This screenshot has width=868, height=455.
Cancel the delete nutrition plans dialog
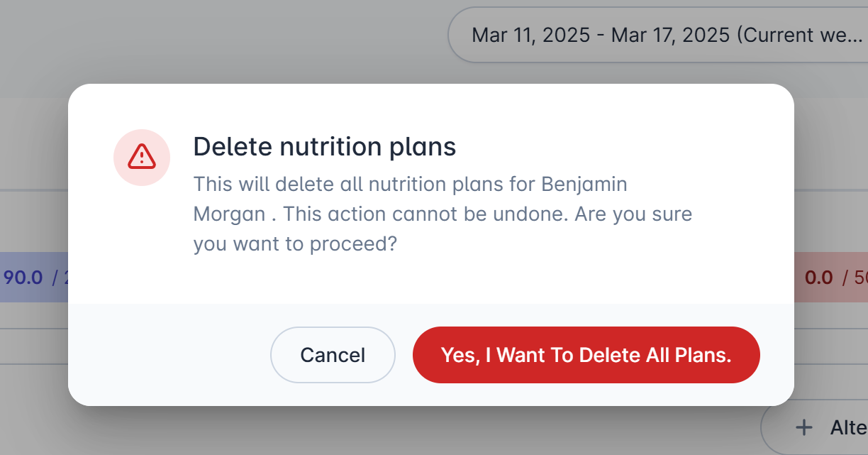pyautogui.click(x=333, y=355)
